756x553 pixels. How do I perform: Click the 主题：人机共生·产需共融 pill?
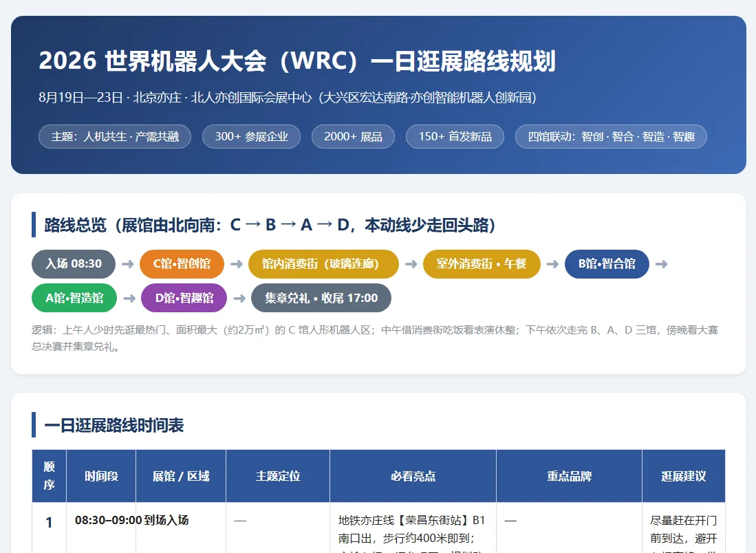[x=115, y=136]
